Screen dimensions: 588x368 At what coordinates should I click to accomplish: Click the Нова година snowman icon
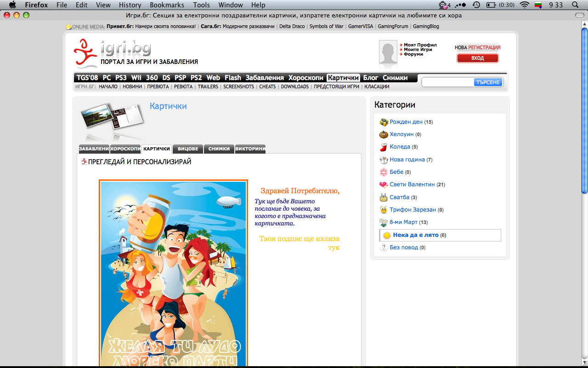click(384, 160)
